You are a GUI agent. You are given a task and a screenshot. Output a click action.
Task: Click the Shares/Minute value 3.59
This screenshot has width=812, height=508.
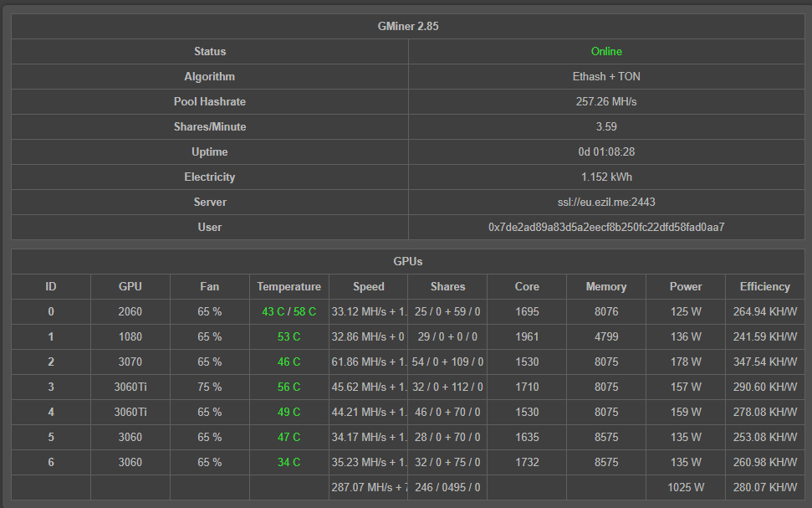coord(605,126)
